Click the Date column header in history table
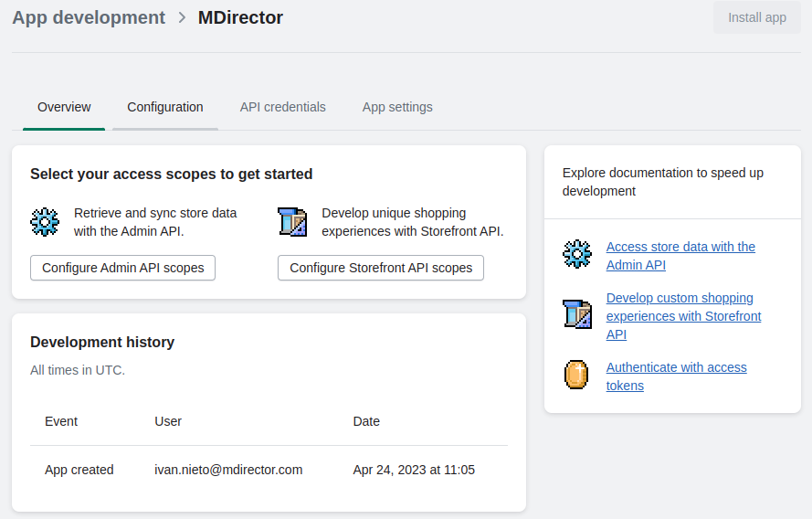 [366, 421]
